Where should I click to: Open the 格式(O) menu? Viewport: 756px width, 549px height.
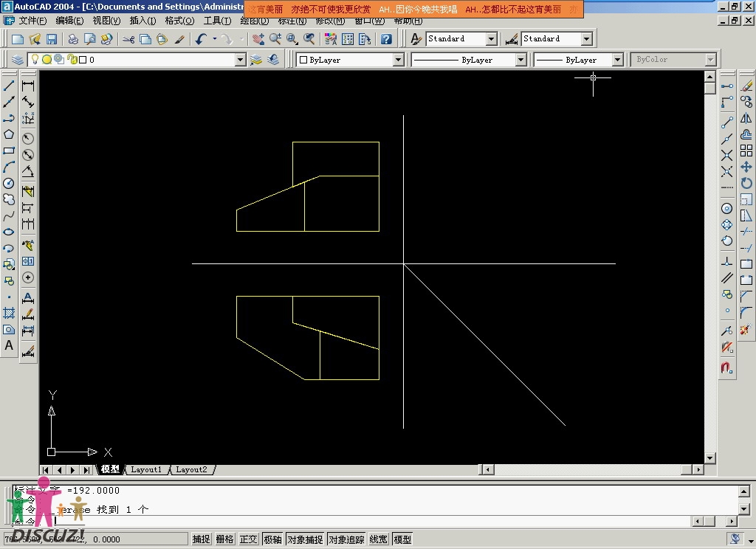coord(179,21)
